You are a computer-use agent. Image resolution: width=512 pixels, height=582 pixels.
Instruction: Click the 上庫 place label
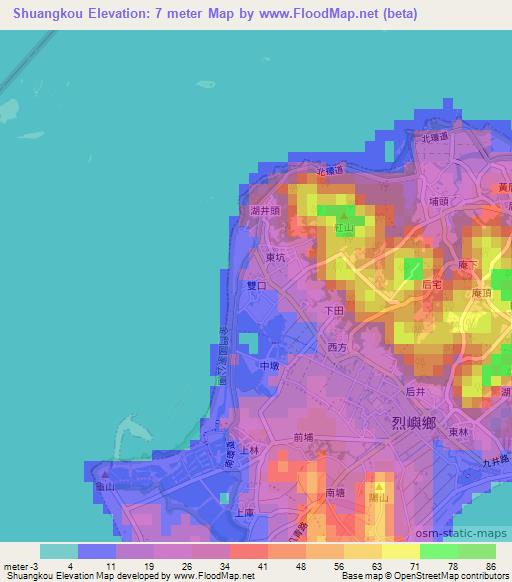pos(244,513)
